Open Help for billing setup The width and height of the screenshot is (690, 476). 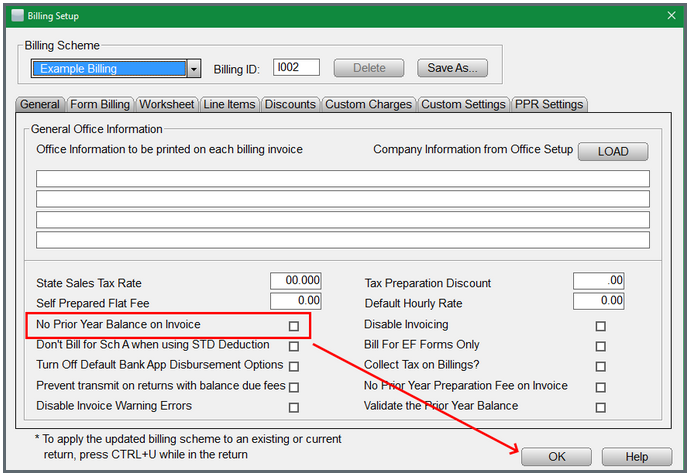(636, 456)
